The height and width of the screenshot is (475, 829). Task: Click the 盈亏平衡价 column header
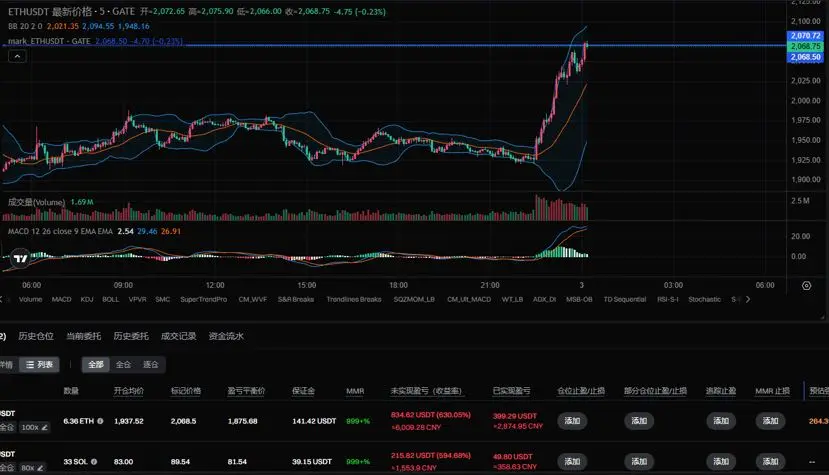(x=246, y=391)
